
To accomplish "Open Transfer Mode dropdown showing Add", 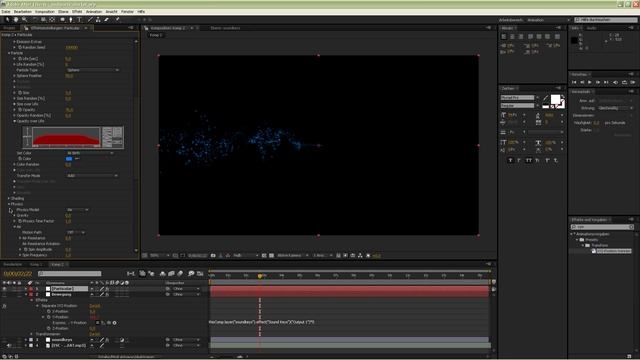I will click(x=92, y=176).
